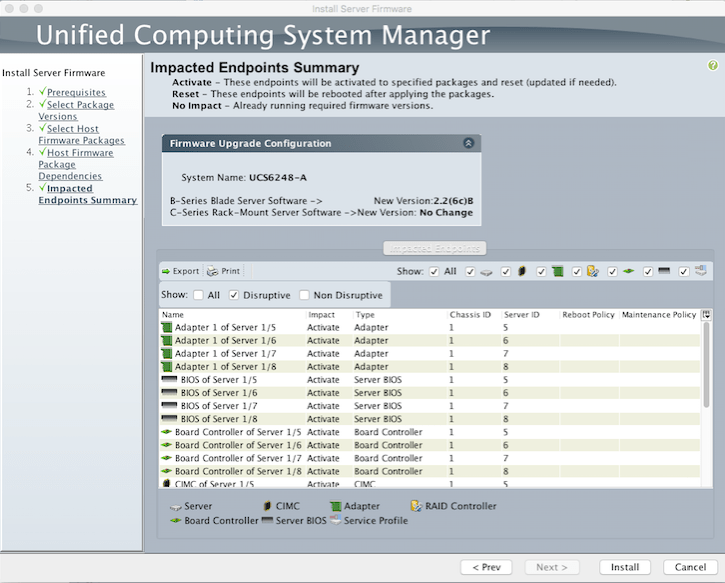Click the help question mark icon
Screen dimensions: 725x583
[713, 65]
